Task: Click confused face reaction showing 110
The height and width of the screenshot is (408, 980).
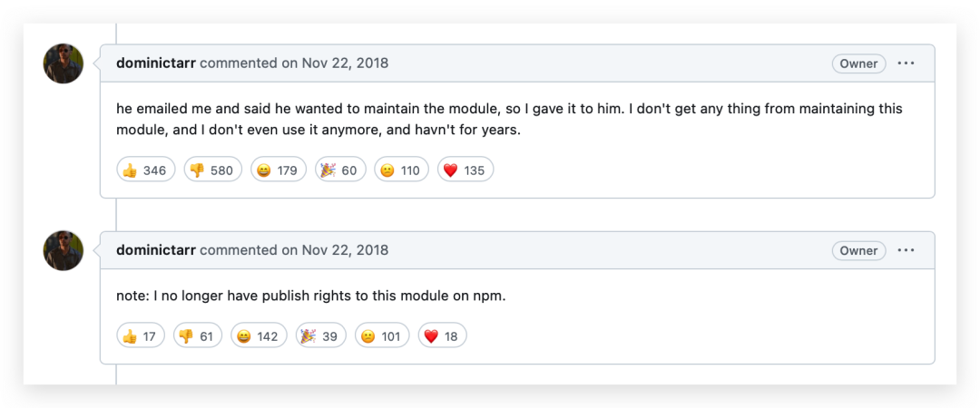Action: 401,170
